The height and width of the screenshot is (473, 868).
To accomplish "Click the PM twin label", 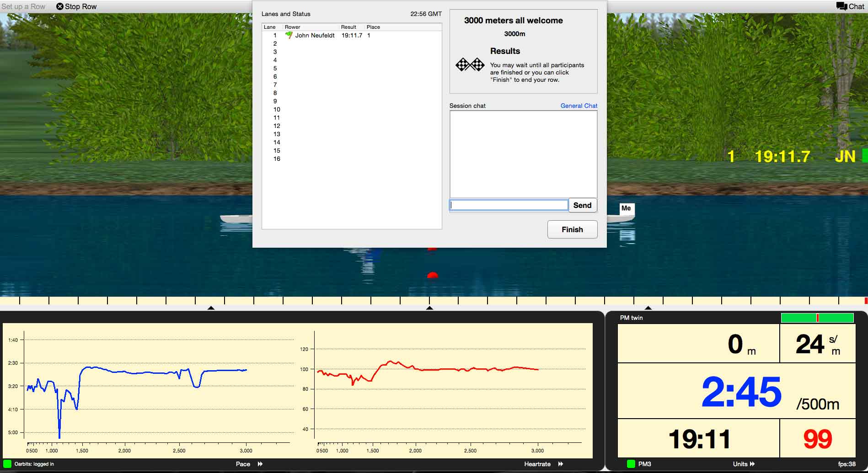I will pyautogui.click(x=631, y=318).
